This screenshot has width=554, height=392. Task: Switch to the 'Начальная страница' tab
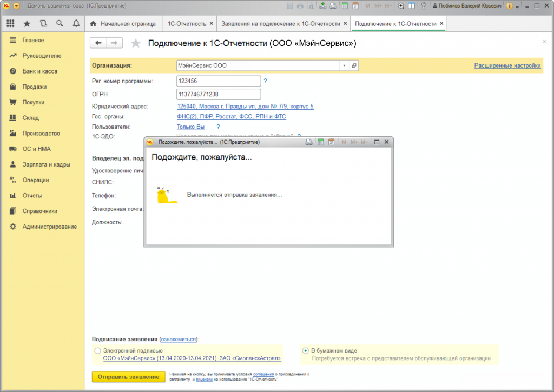tap(123, 24)
